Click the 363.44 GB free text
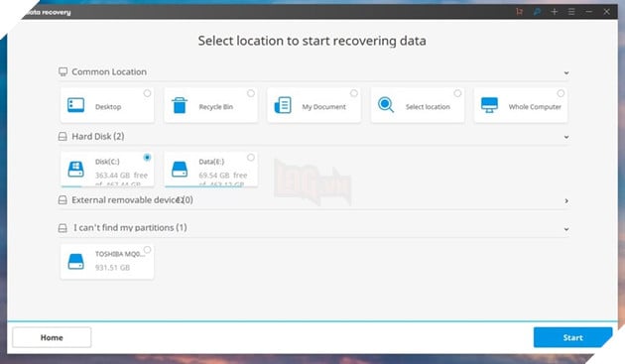This screenshot has height=364, width=625. coord(121,175)
